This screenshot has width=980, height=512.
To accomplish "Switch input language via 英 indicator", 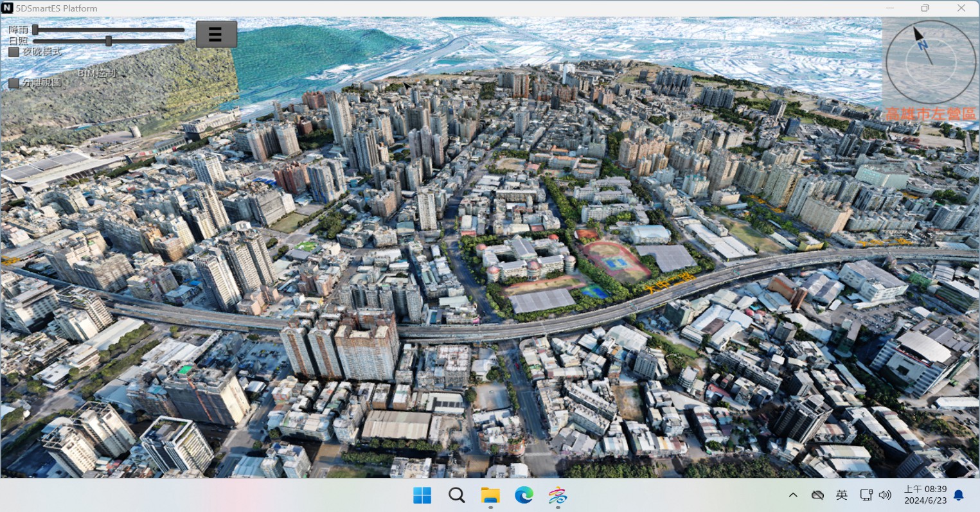I will [841, 495].
